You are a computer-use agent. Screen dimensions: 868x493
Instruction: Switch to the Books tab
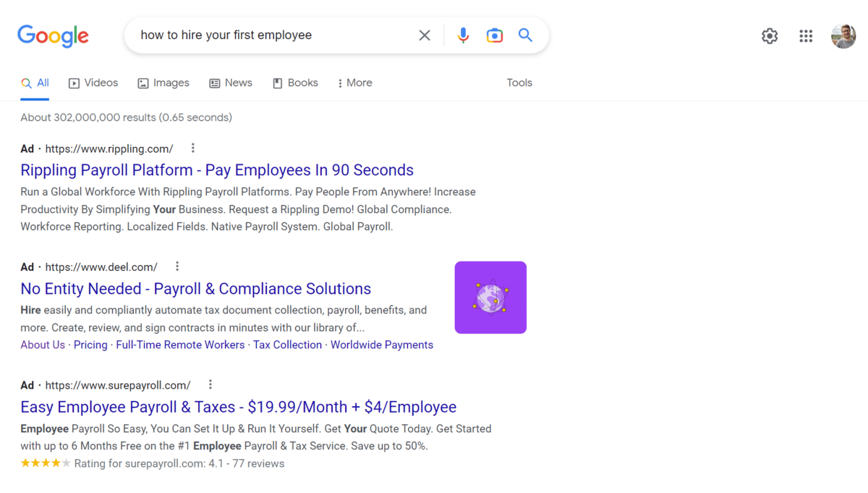pos(295,83)
